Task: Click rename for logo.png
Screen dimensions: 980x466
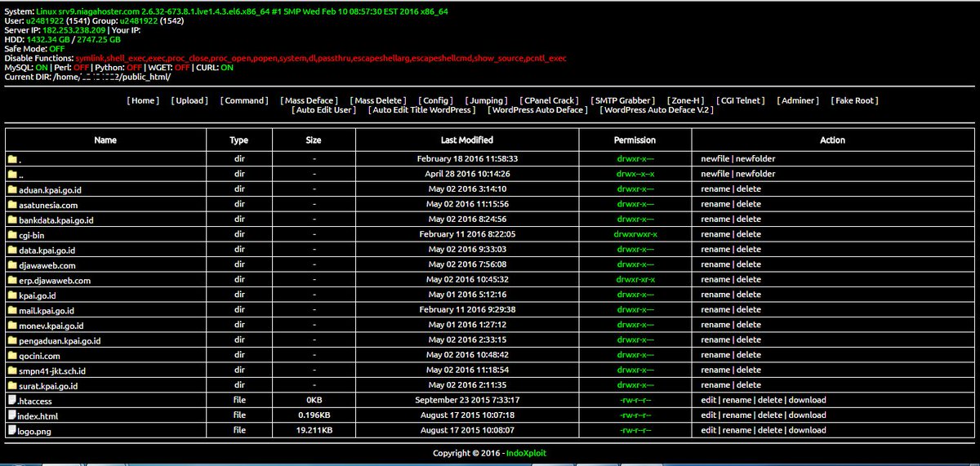Action: pos(737,430)
